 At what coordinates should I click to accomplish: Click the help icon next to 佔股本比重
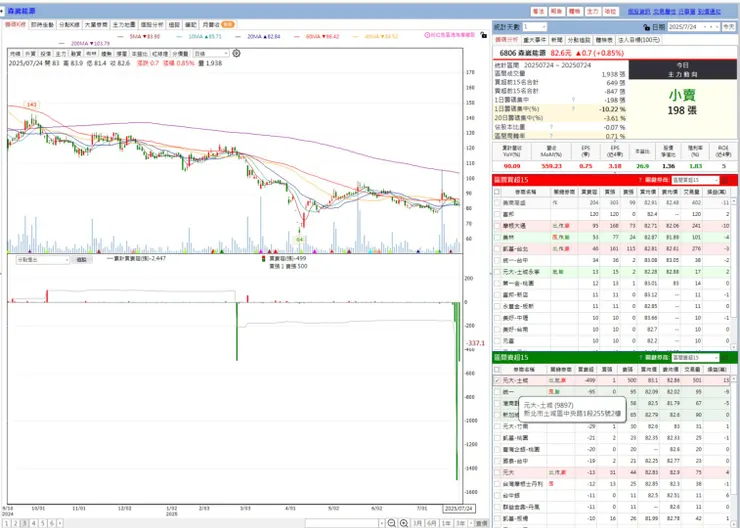point(551,127)
